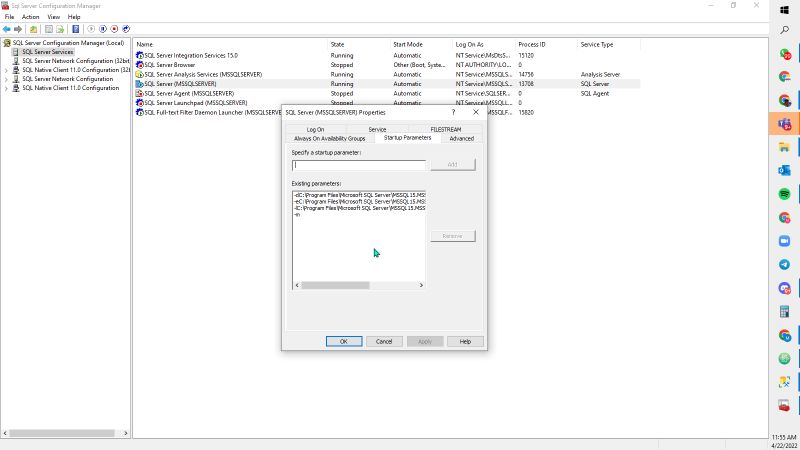Click the red Stop Service toolbar icon

tap(114, 29)
